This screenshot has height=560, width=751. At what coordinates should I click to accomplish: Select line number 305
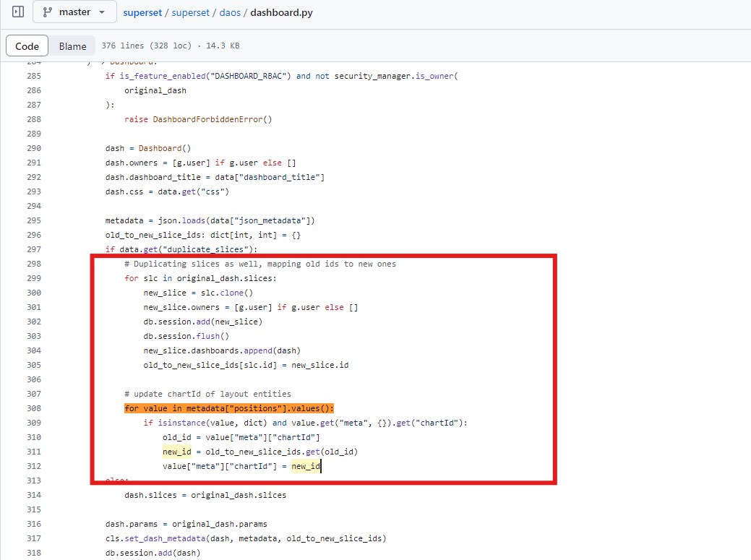[x=34, y=365]
